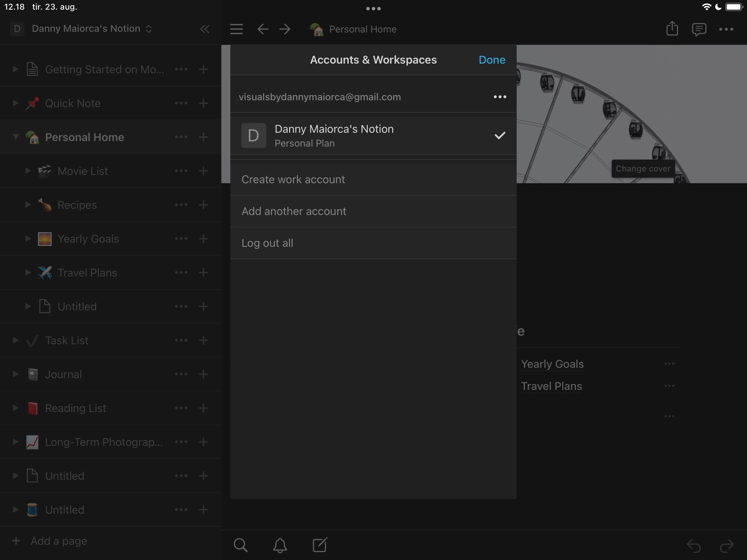Viewport: 747px width, 560px height.
Task: Open the multitasking three dots at top
Action: (373, 9)
